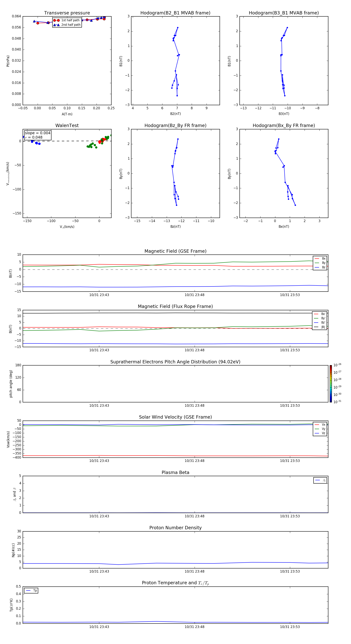Click the "2nd half path" legend entry
Image resolution: width=351 pixels, height=644 pixels.
pyautogui.click(x=67, y=25)
